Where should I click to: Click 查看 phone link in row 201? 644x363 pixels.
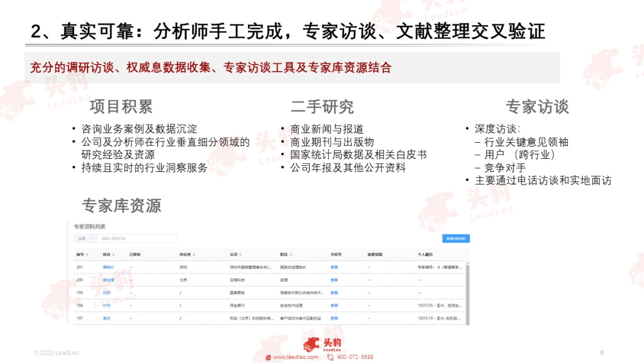334,267
